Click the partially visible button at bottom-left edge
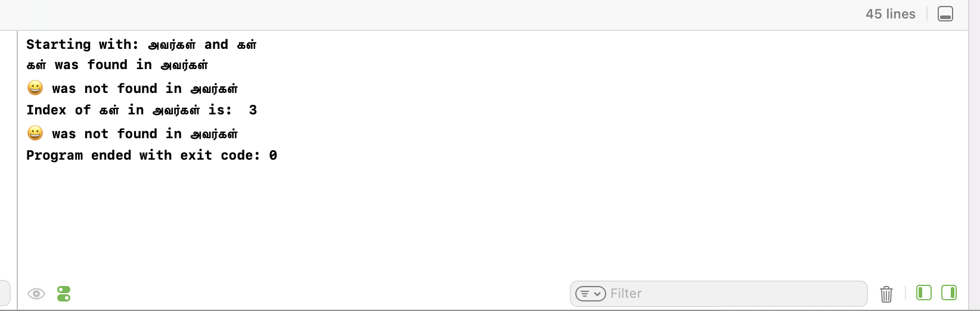Screen dimensions: 980x311 pyautogui.click(x=5, y=293)
